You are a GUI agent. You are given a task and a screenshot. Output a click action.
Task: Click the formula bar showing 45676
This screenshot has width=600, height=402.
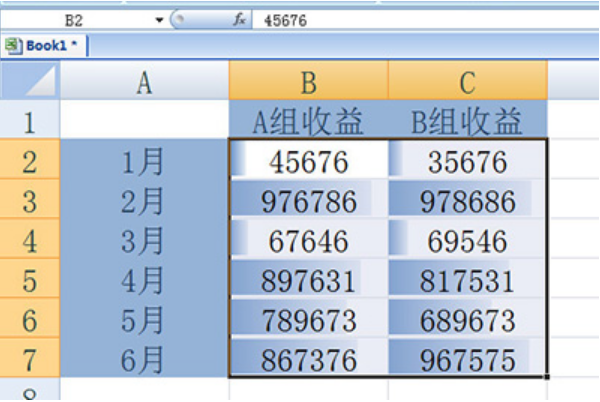pyautogui.click(x=425, y=20)
